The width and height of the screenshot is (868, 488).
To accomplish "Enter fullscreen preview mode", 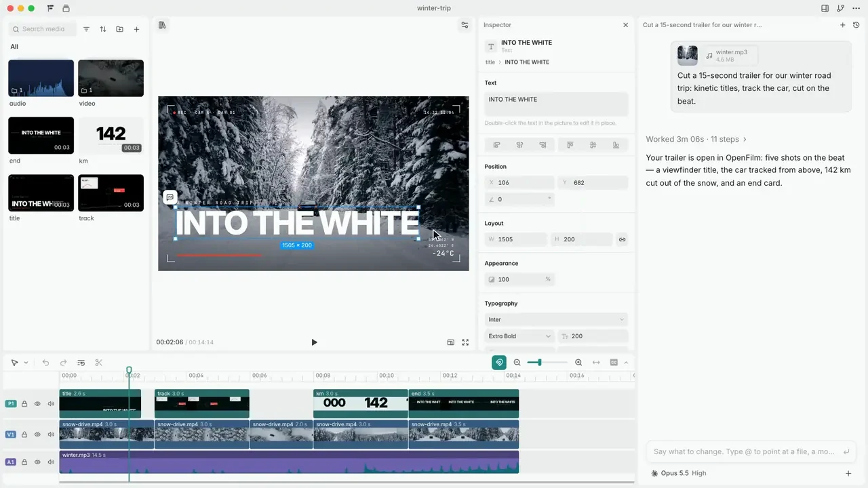I will point(465,342).
